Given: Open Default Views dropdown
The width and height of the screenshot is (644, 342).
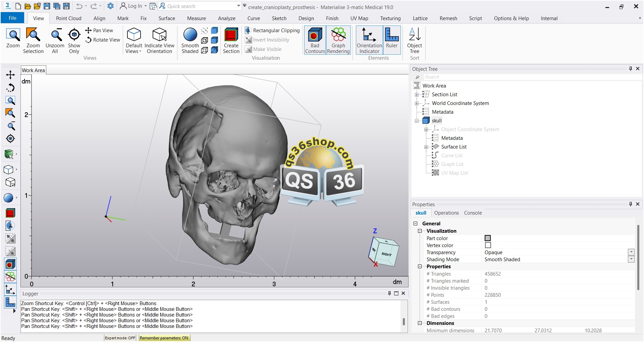Looking at the screenshot, I should point(134,41).
